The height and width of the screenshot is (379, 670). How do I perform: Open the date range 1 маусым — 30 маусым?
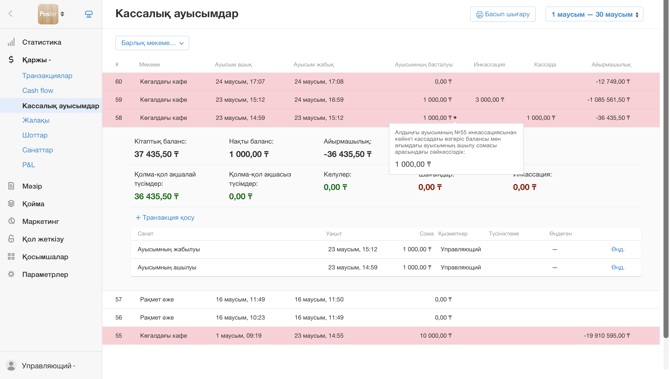[x=594, y=14]
